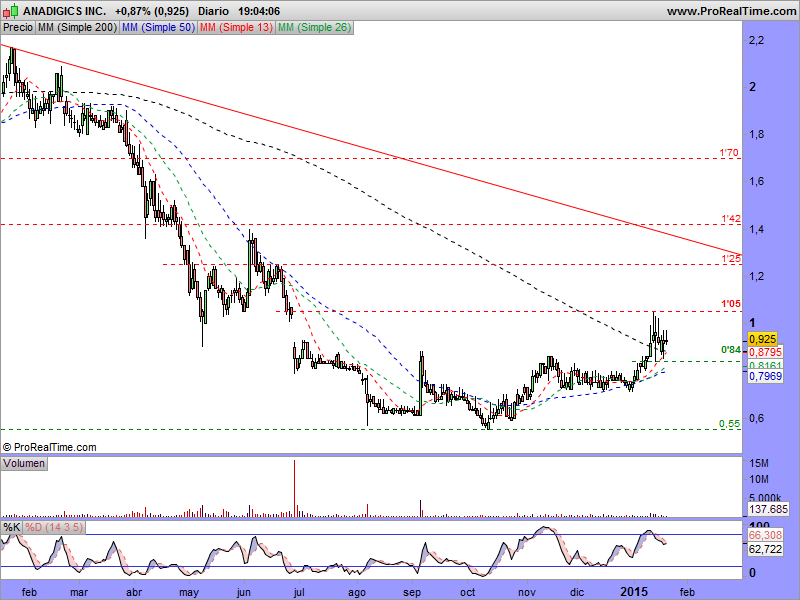Screen dimensions: 800x600
Task: Open MM (Simple 26) indicator settings
Action: (314, 28)
